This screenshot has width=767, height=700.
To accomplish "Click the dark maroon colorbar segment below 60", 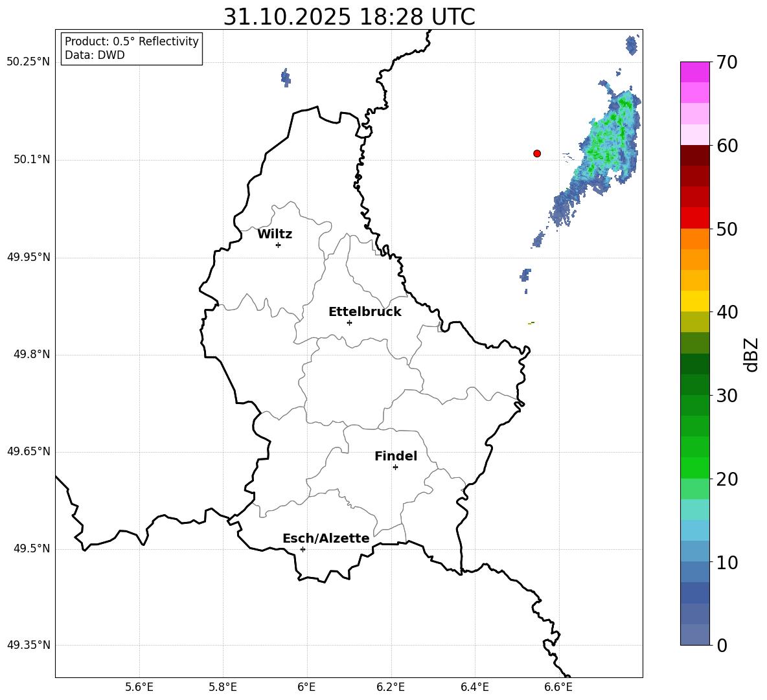I will point(694,155).
